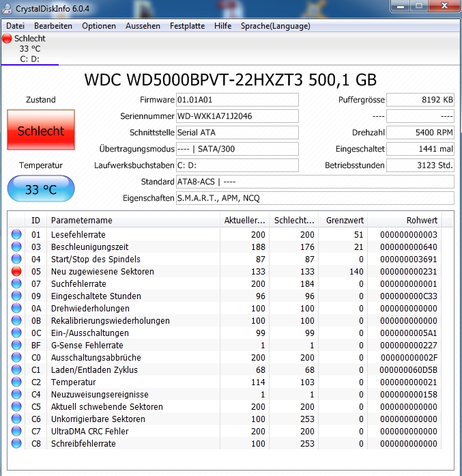Select the Neu zugewiesene Sektoren row name
The height and width of the screenshot is (476, 462).
click(x=102, y=271)
